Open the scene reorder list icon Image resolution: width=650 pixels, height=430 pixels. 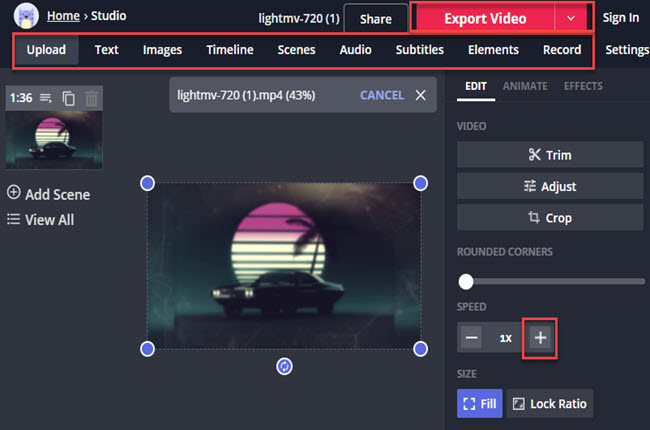point(46,98)
